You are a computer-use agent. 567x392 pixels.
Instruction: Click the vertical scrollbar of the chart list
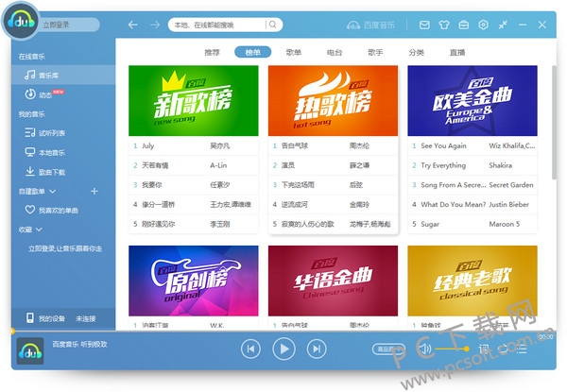(554, 122)
